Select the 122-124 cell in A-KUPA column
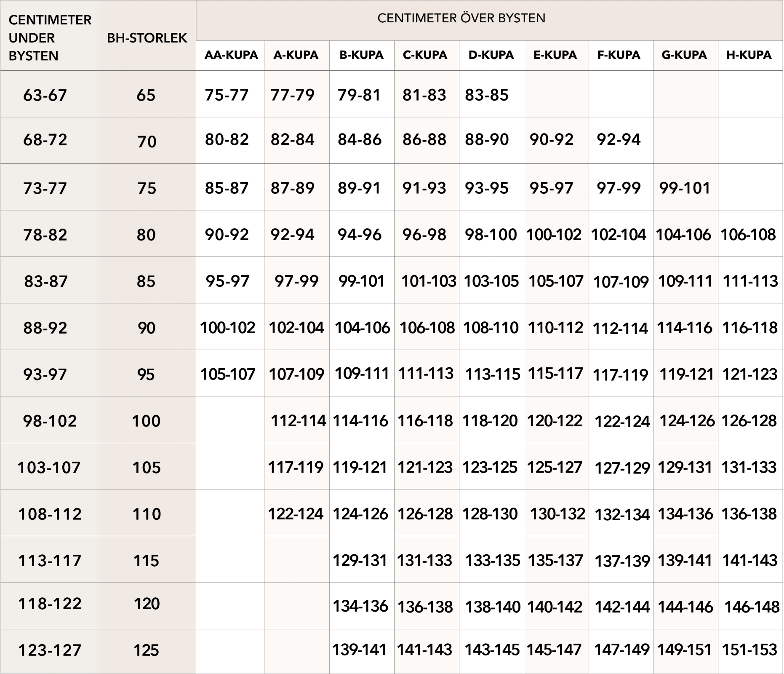784x674 pixels. click(x=296, y=514)
